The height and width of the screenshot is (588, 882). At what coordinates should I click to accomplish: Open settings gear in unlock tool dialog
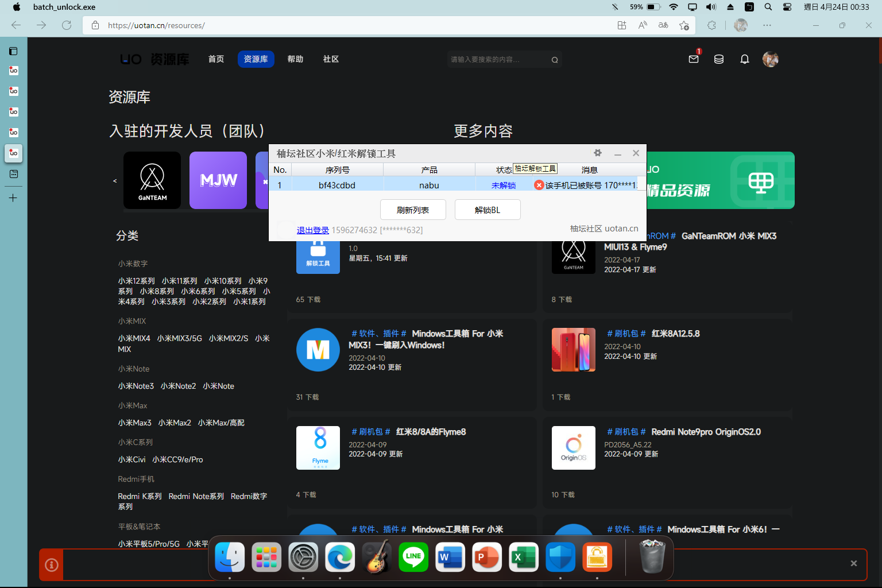[598, 153]
